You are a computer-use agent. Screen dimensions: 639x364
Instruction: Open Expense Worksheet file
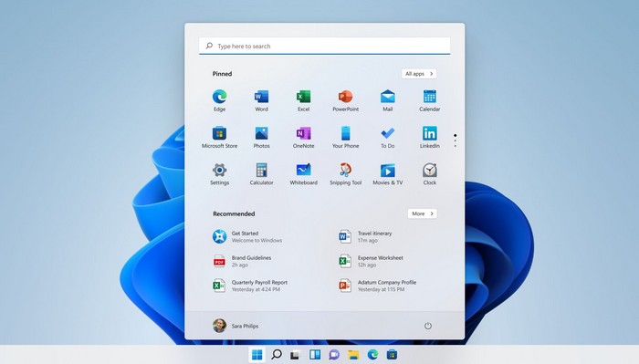[371, 261]
